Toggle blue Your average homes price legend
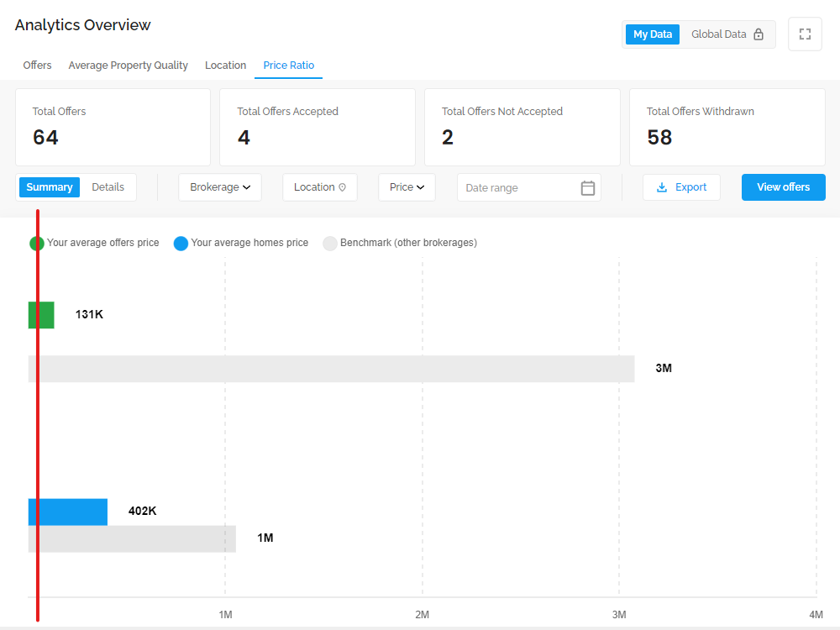The height and width of the screenshot is (630, 840). 181,244
